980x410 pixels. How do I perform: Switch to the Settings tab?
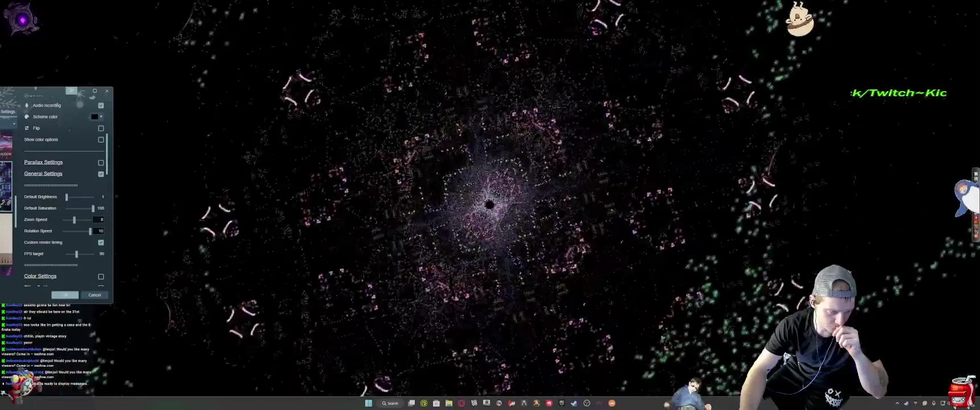(8, 112)
